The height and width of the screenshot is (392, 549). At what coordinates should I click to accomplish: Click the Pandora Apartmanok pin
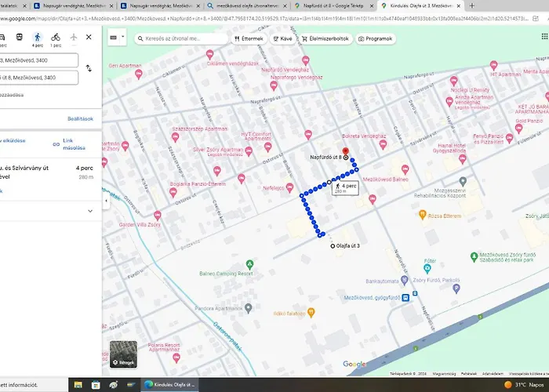coord(249,308)
